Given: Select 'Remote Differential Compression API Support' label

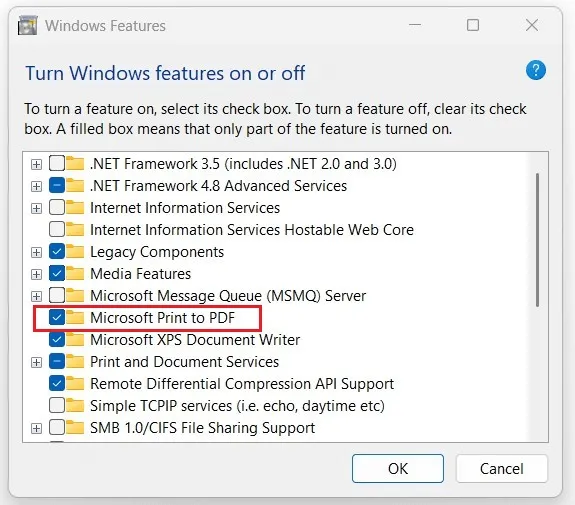Looking at the screenshot, I should (242, 384).
